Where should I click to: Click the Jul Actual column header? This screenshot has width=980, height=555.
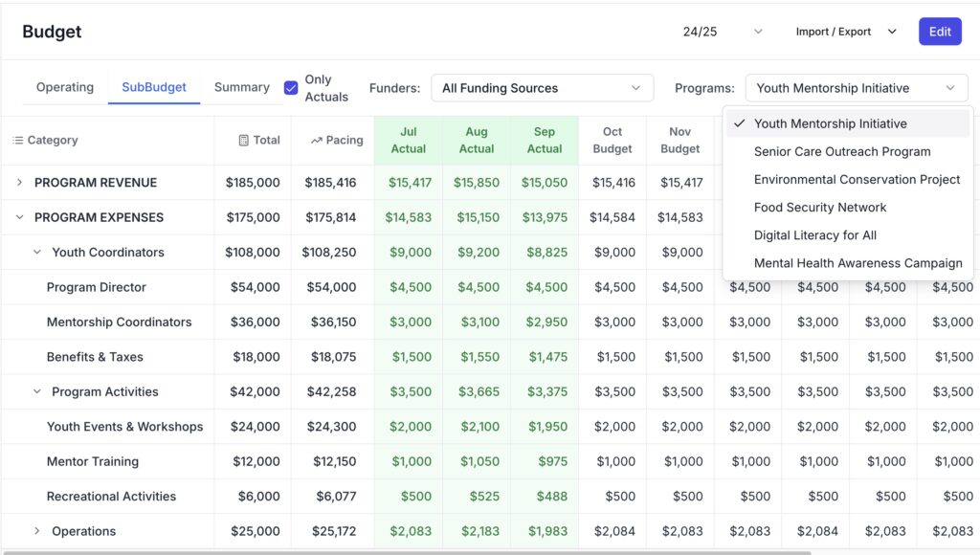click(x=408, y=141)
